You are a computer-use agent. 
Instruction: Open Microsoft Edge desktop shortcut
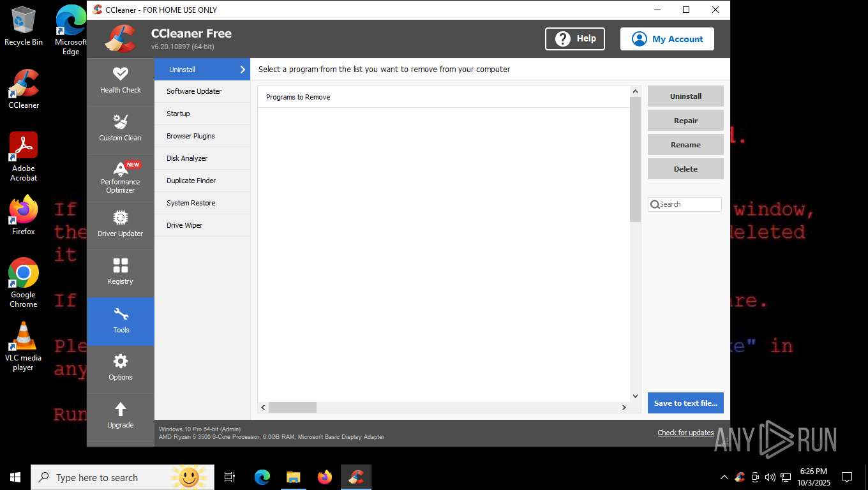(71, 31)
